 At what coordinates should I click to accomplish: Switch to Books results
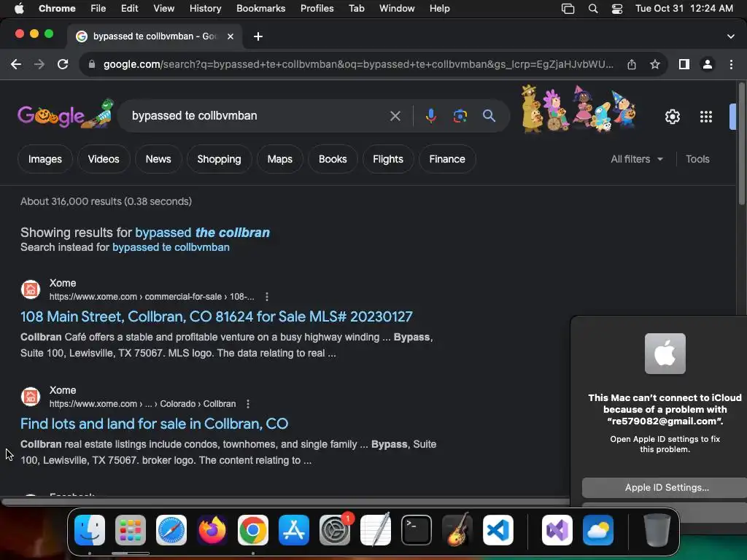(333, 159)
